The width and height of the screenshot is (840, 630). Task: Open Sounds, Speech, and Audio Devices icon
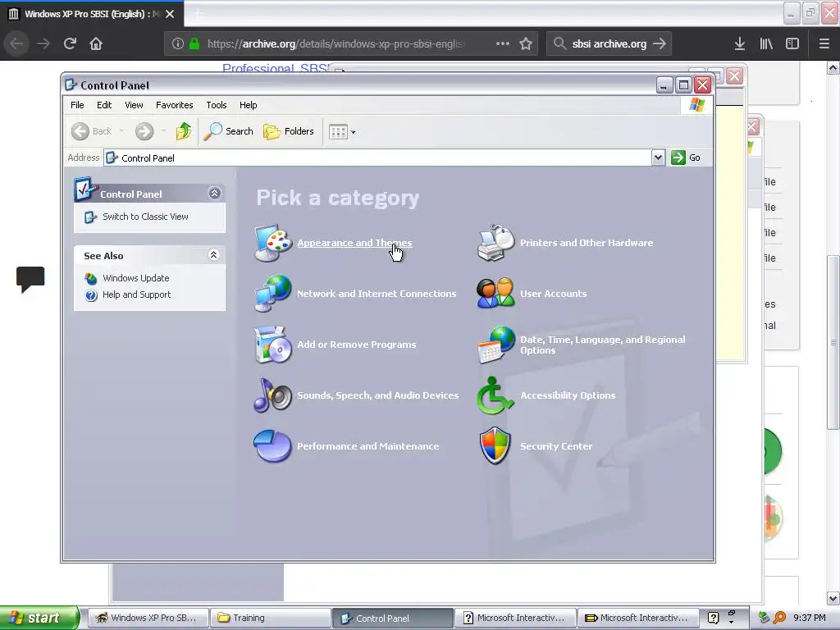tap(272, 395)
